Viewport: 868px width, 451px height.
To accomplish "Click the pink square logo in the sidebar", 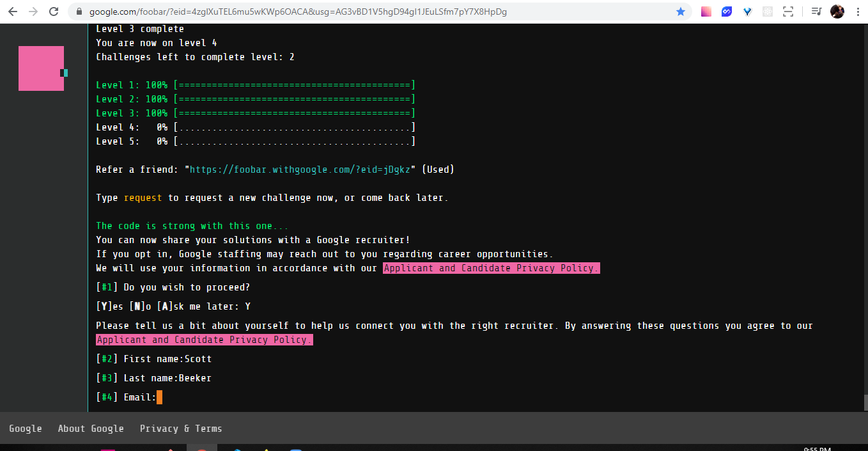I will pyautogui.click(x=41, y=68).
